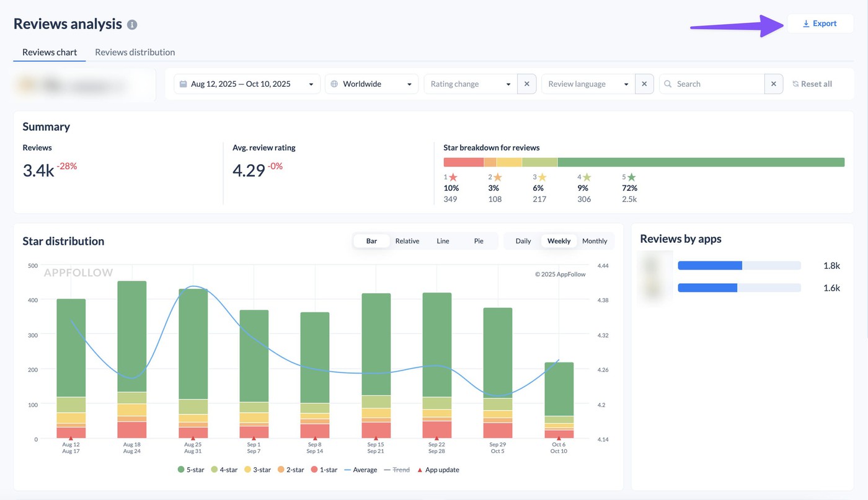Click the 3-star icon in breakdown

pos(542,177)
